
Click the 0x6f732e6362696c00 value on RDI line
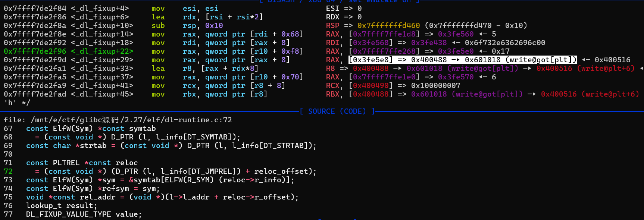click(505, 43)
